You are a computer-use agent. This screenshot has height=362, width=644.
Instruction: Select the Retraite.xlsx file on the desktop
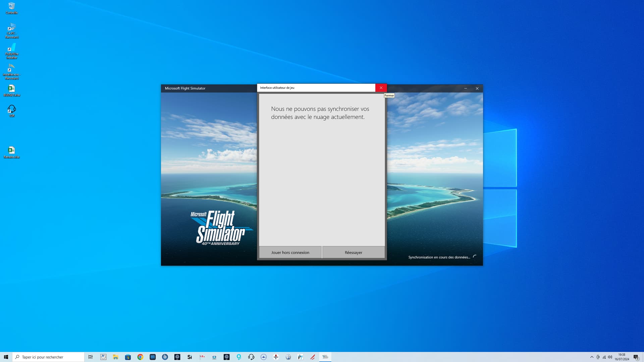click(12, 152)
